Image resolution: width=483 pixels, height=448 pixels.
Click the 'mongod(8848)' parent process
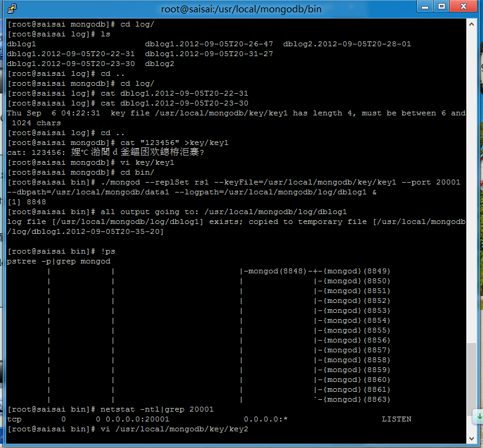point(277,271)
